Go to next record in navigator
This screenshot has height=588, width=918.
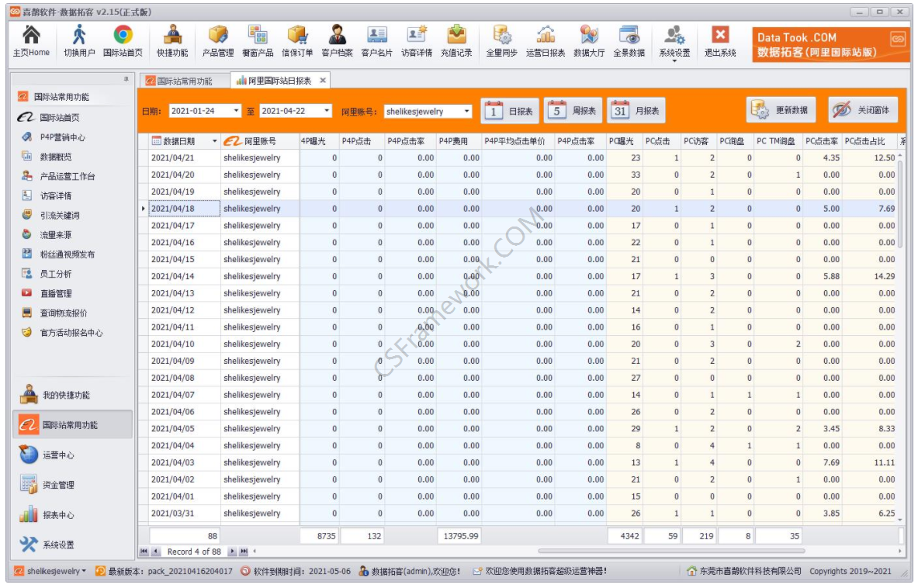233,551
